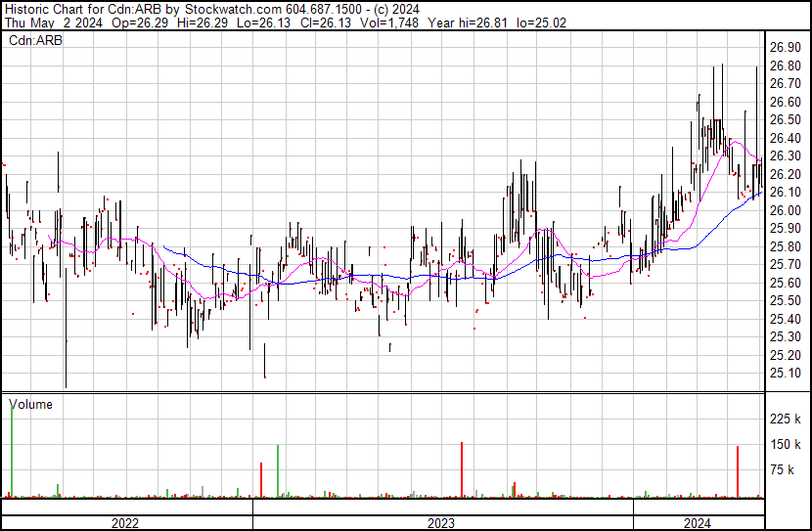
Task: Select the 26.00 price axis label
Action: tap(785, 210)
